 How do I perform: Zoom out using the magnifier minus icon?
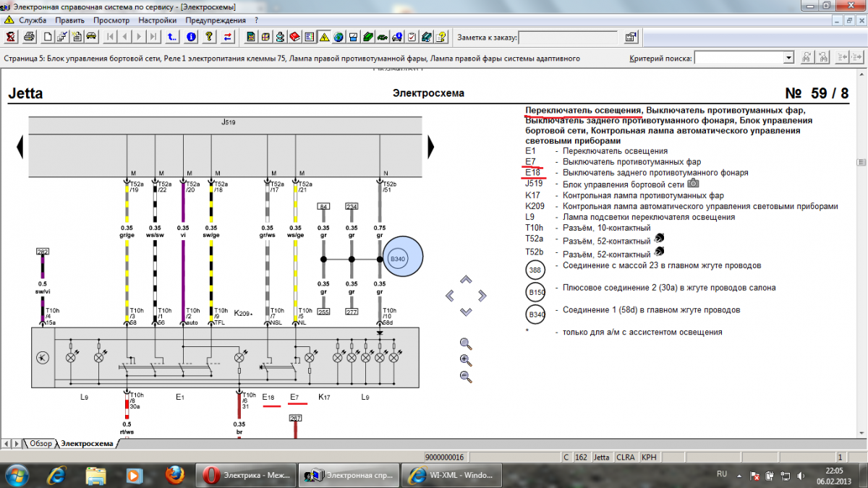[466, 376]
